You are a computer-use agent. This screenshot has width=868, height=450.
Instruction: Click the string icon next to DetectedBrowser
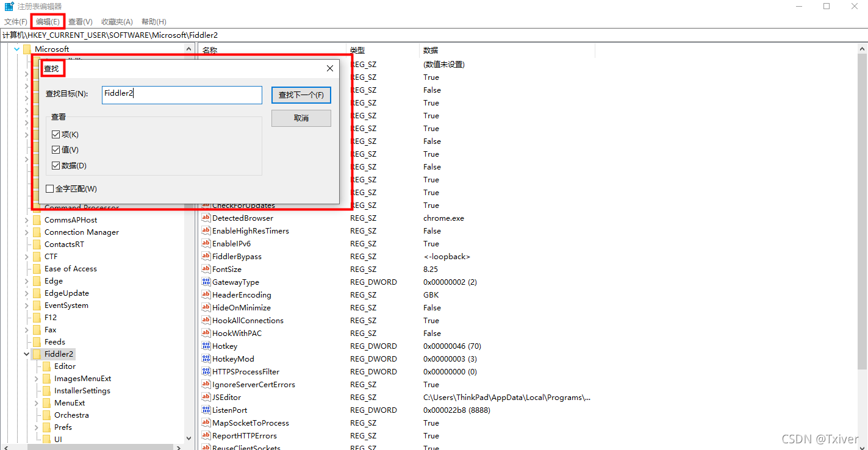pos(206,218)
